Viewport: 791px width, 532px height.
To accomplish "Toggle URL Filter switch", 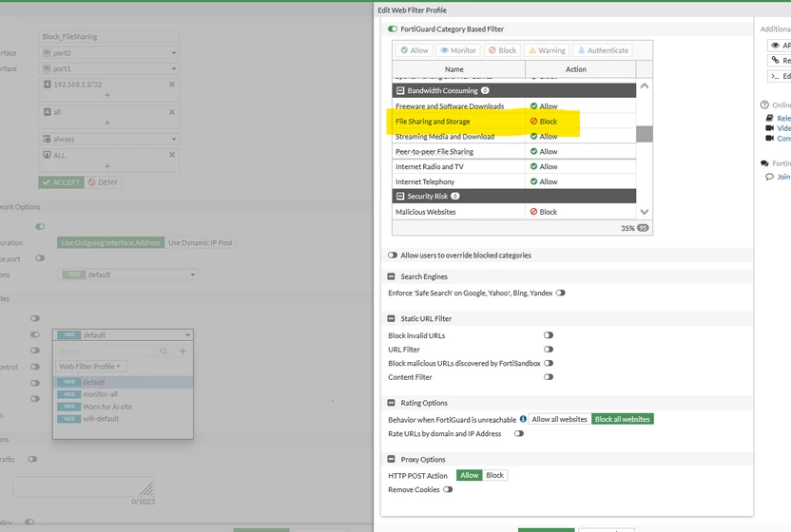I will click(549, 350).
